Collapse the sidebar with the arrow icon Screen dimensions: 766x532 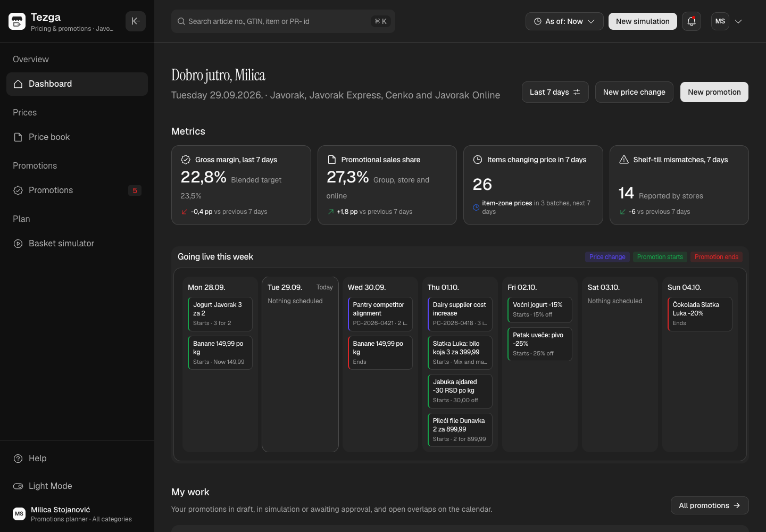136,21
